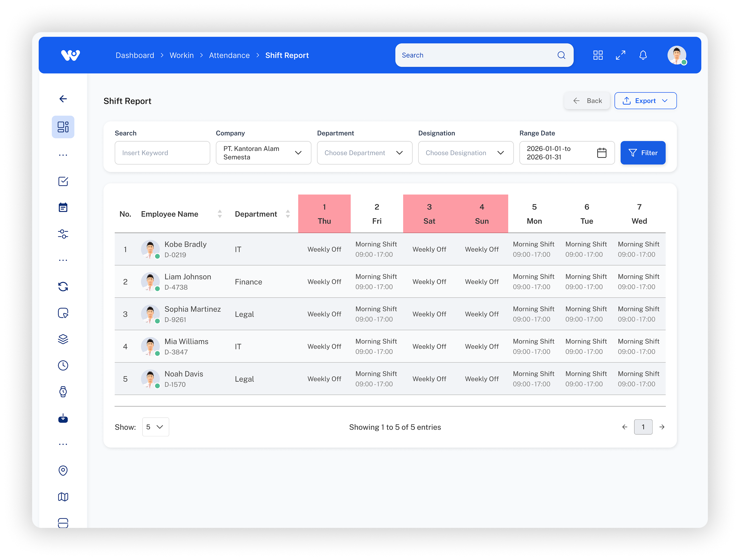Viewport: 740px width, 560px height.
Task: Expand the Choose Designation dropdown
Action: [x=466, y=153]
